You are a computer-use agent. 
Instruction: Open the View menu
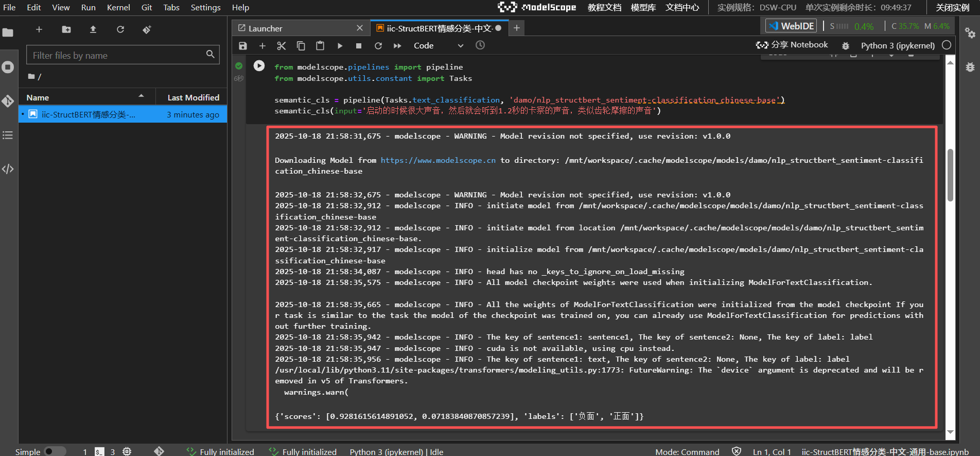coord(61,7)
